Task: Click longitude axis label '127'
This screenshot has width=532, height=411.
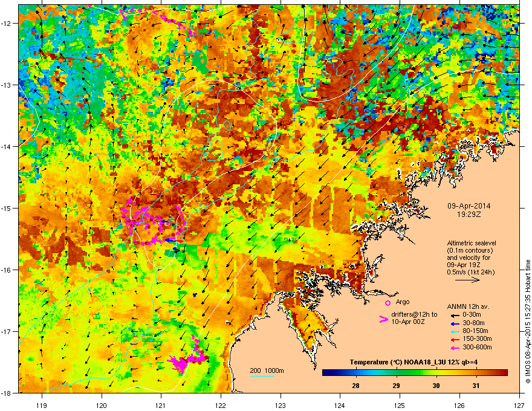Action: [x=519, y=405]
